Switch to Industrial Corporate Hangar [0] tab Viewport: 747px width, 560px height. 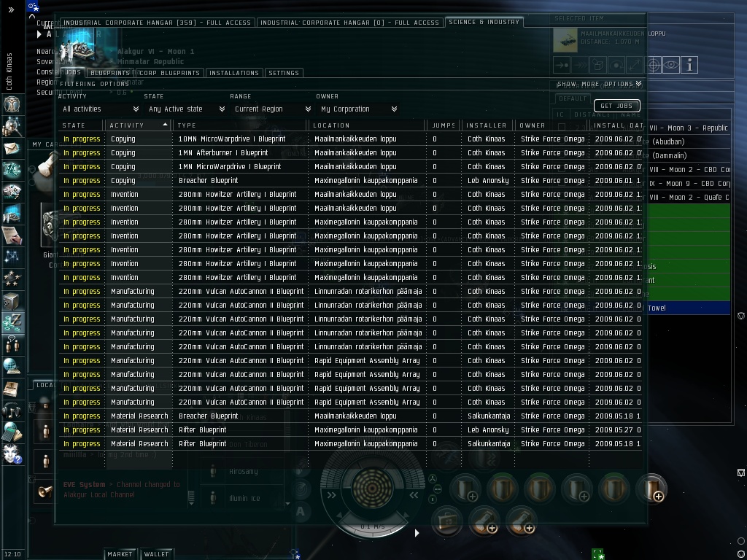click(349, 23)
